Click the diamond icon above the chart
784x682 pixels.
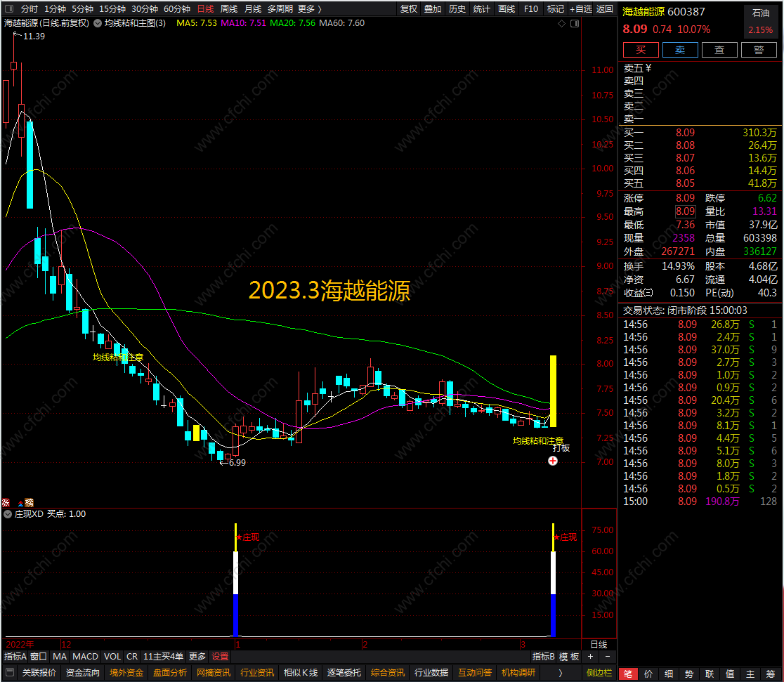(x=561, y=23)
